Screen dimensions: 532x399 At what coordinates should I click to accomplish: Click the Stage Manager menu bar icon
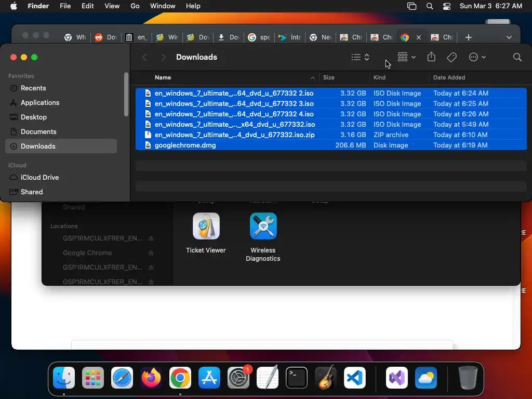(x=411, y=6)
